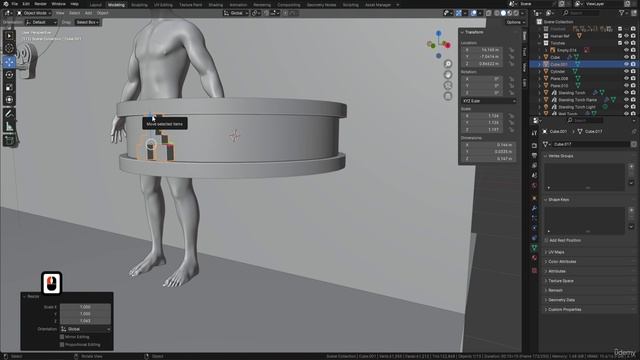Switch to the UV Editing workspace tab
The width and height of the screenshot is (640, 360).
(163, 5)
